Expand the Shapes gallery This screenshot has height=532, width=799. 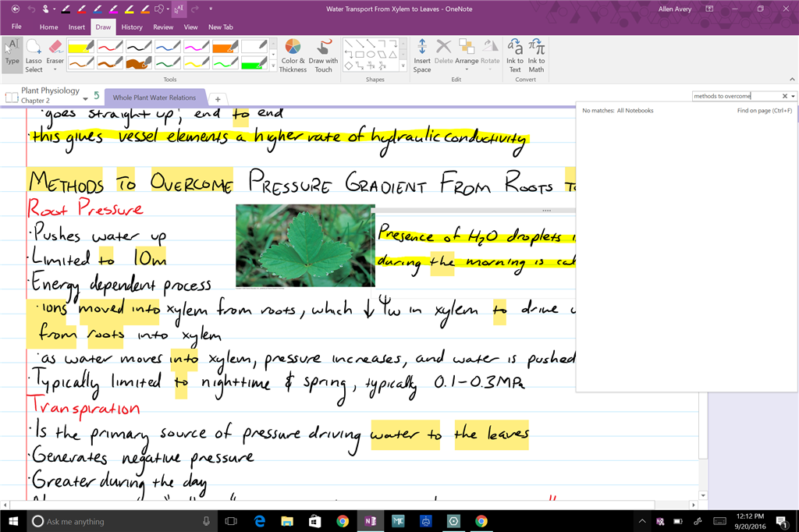tap(403, 66)
